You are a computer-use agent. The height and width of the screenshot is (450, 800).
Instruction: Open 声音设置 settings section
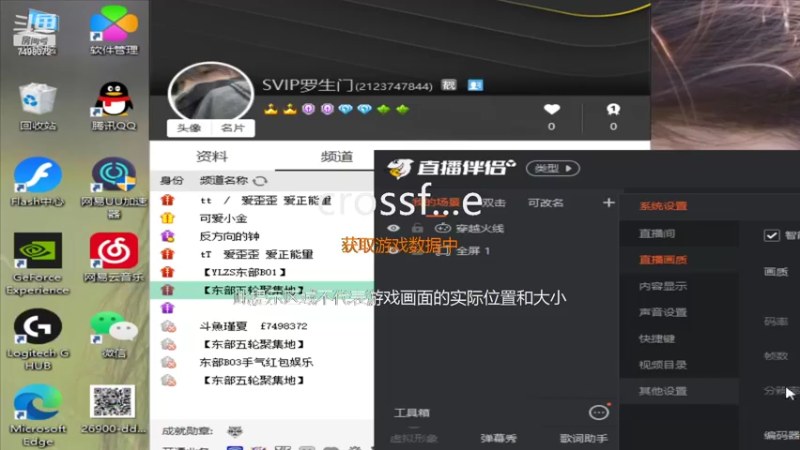[663, 312]
